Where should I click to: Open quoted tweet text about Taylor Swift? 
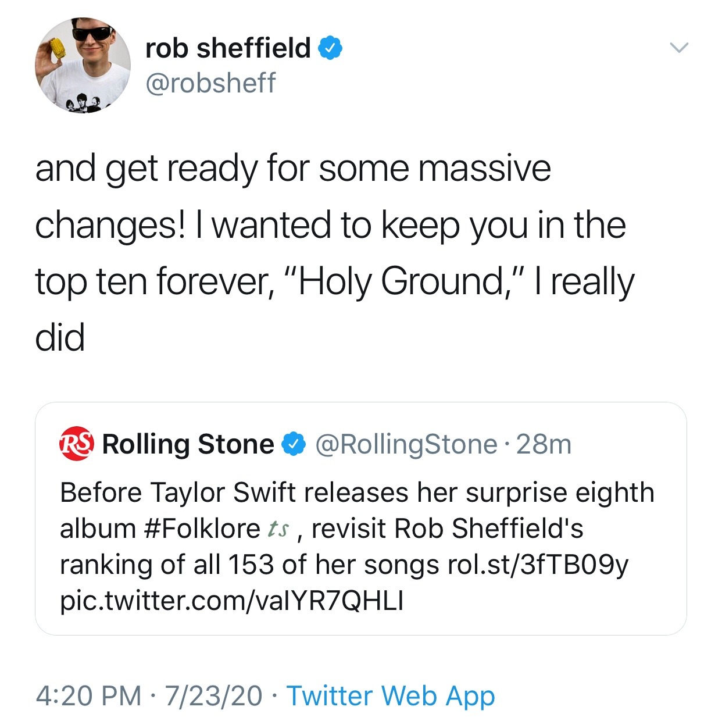pyautogui.click(x=357, y=493)
